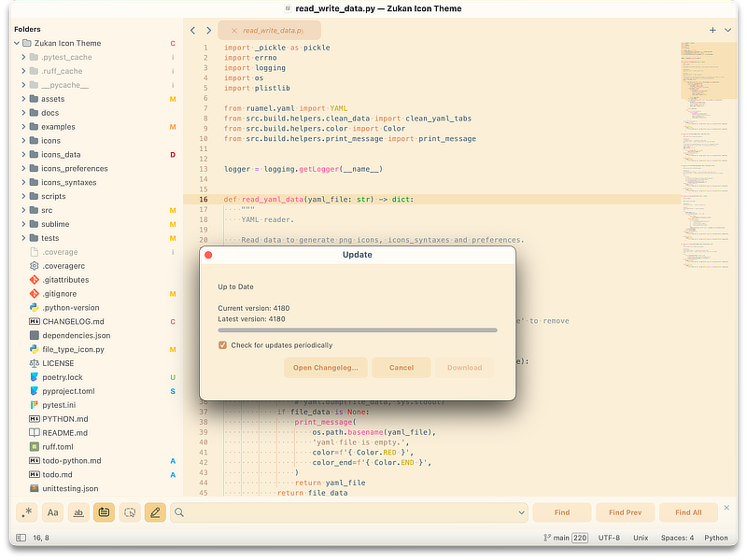747x560 pixels.
Task: Click the find input field
Action: click(x=349, y=512)
